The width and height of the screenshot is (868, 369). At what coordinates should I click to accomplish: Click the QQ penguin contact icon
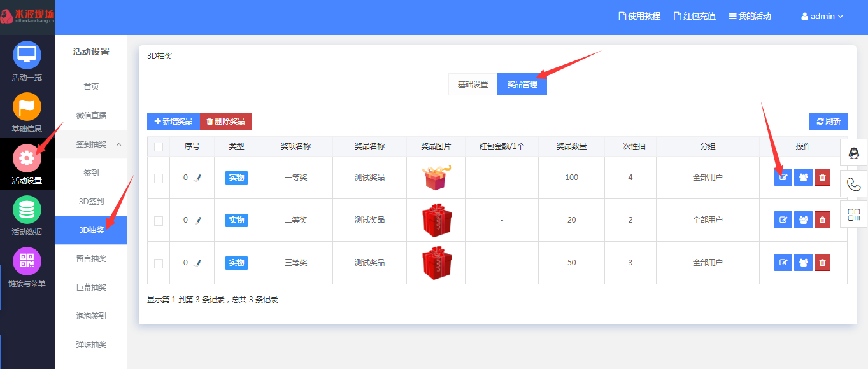pyautogui.click(x=854, y=153)
